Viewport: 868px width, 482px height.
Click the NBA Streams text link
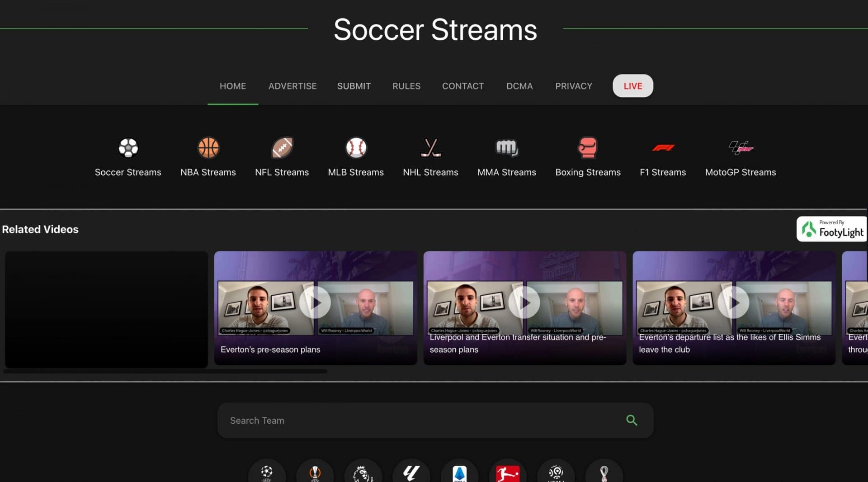(208, 172)
